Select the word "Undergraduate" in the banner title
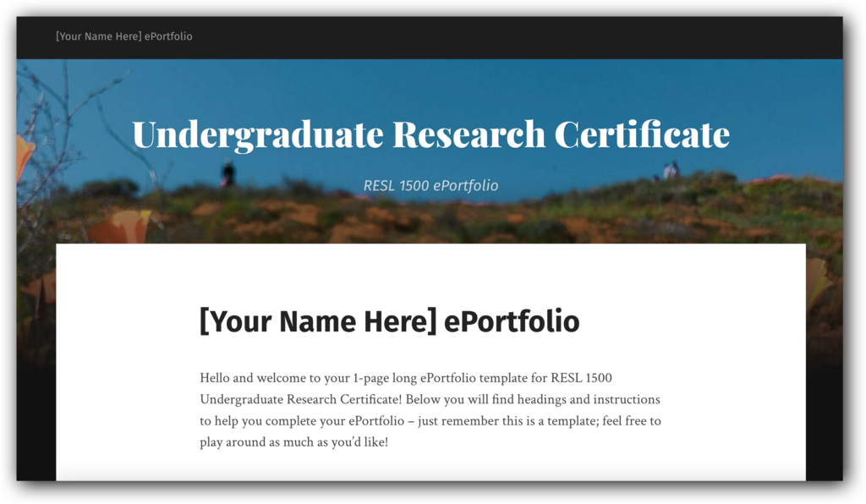866x504 pixels. [257, 135]
